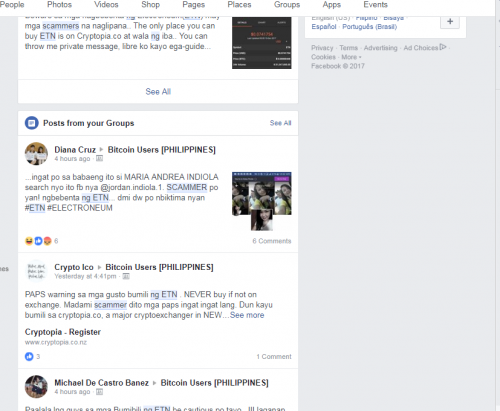Open Diana Cruz's profile picture
The width and height of the screenshot is (500, 411).
pyautogui.click(x=36, y=154)
